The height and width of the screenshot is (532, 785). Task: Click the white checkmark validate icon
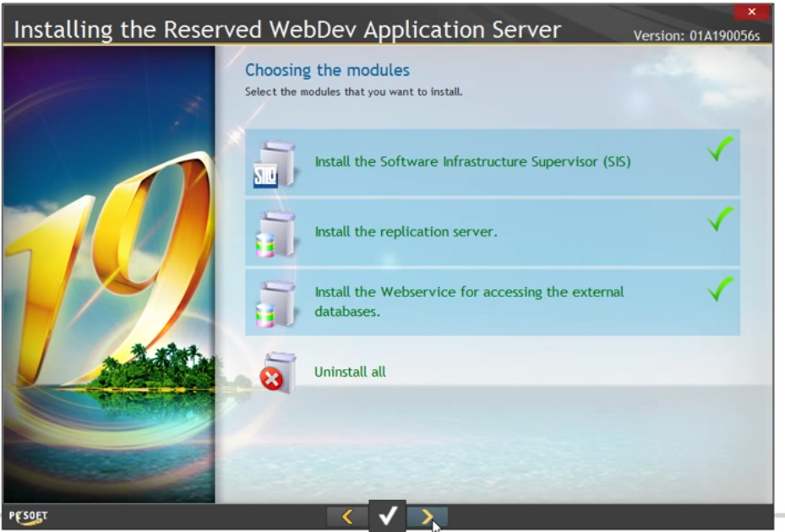pyautogui.click(x=388, y=517)
